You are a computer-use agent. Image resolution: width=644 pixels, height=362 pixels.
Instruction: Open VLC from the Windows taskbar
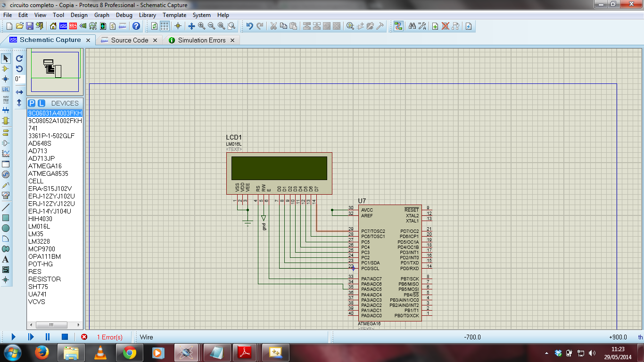tap(100, 352)
